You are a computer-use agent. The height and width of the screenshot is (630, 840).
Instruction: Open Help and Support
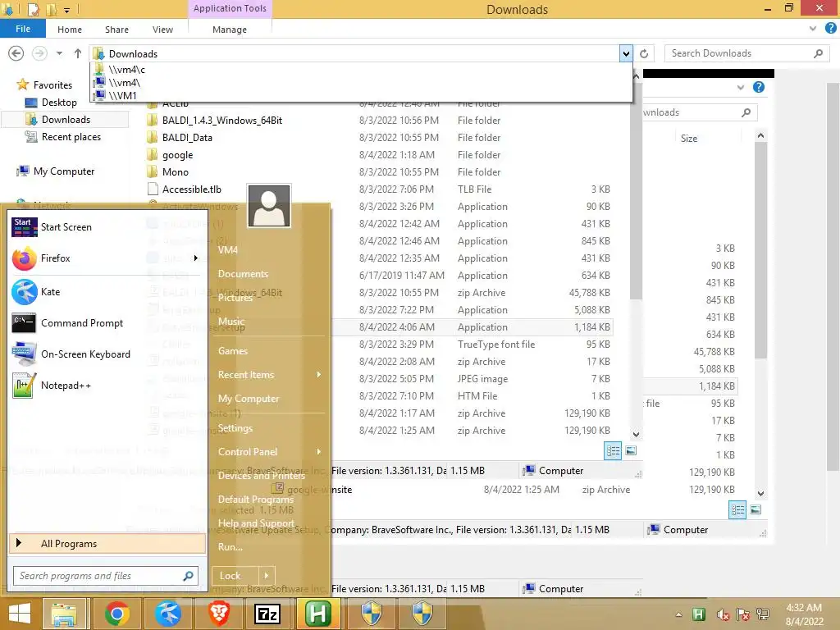pos(256,523)
